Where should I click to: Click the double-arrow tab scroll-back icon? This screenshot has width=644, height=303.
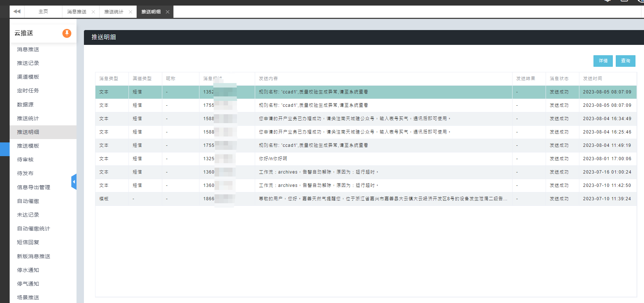pyautogui.click(x=17, y=11)
